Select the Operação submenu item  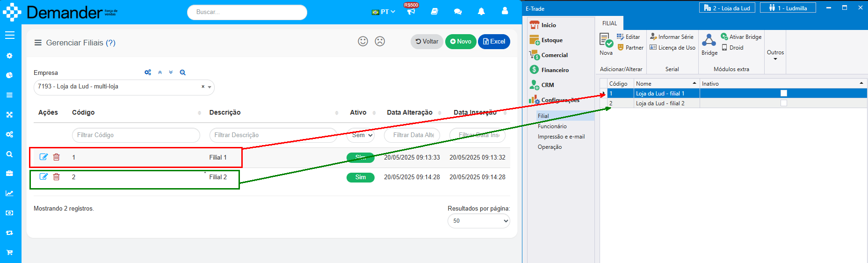550,146
